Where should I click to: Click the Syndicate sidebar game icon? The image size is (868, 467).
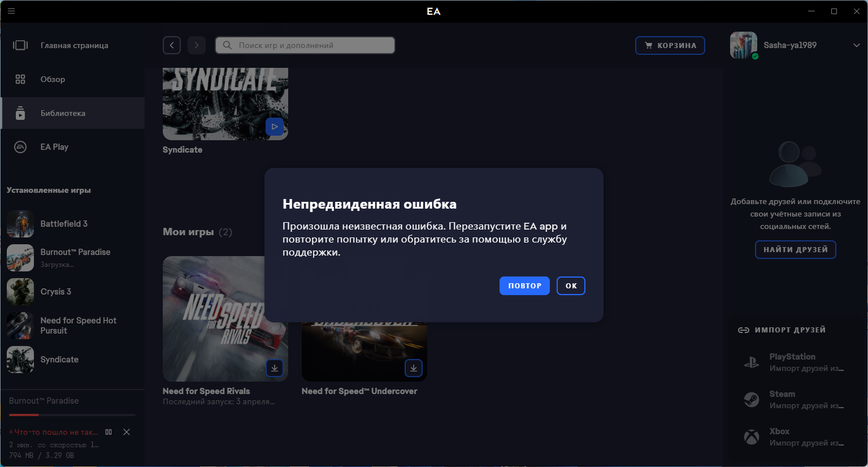[x=20, y=360]
